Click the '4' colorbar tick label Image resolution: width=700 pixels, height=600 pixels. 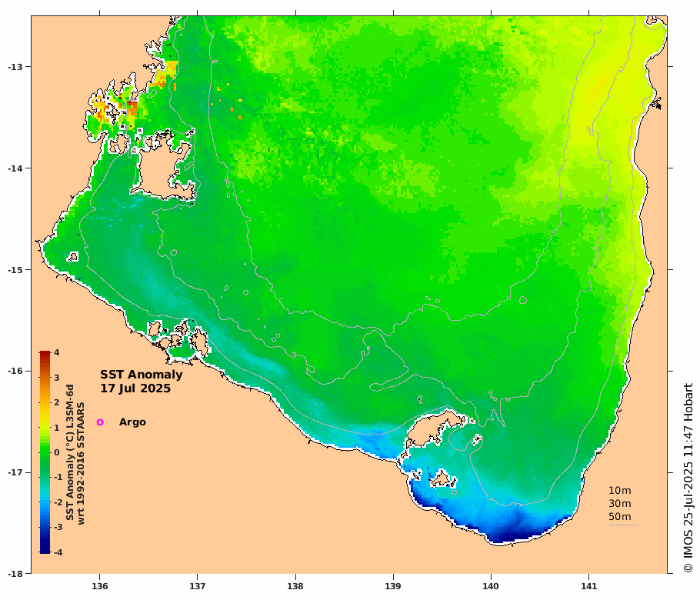[57, 352]
